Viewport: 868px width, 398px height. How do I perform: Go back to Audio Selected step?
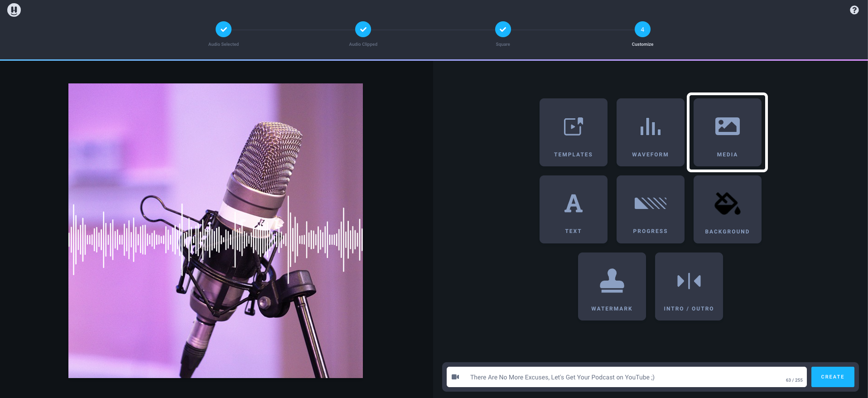[x=223, y=29]
